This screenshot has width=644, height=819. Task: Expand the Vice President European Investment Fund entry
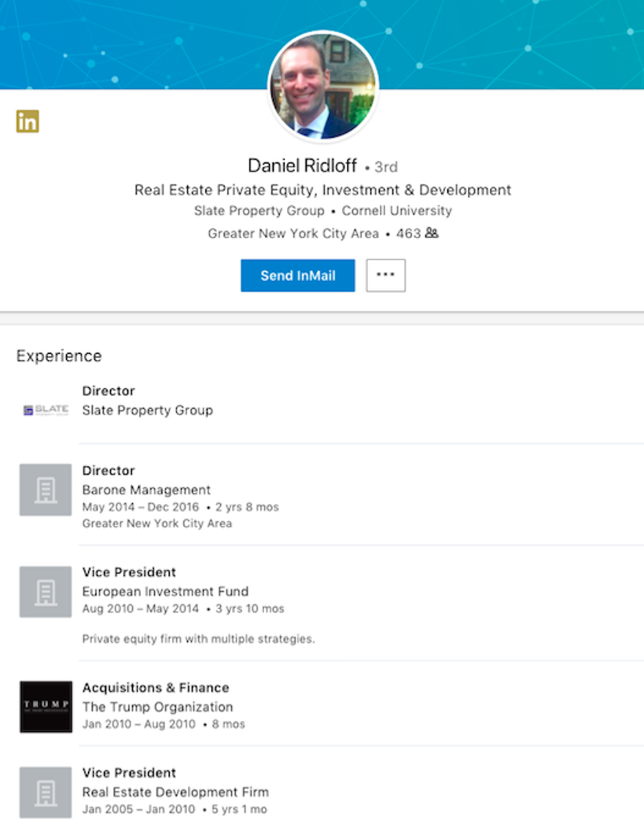(x=129, y=572)
